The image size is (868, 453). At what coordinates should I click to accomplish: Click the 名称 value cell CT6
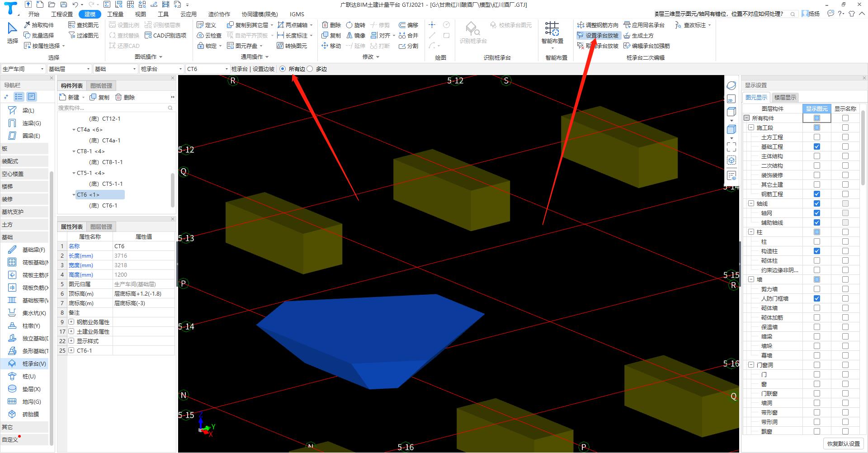pyautogui.click(x=144, y=246)
